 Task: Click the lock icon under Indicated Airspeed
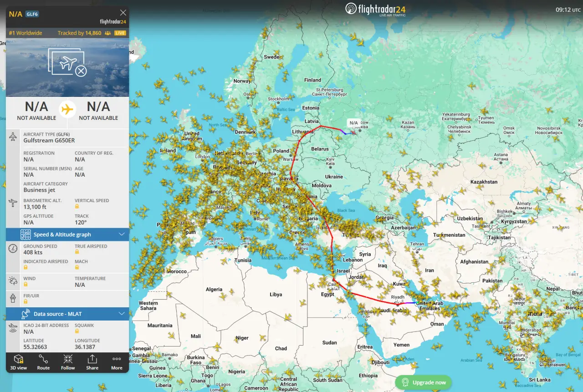26,267
